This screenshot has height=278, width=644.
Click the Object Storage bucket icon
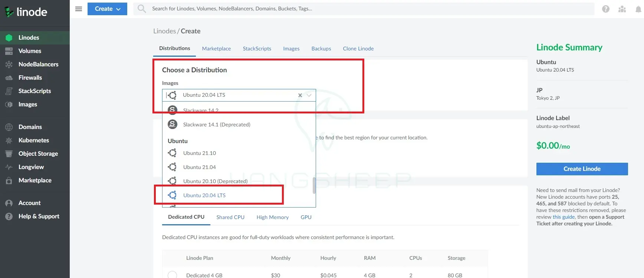click(x=9, y=154)
